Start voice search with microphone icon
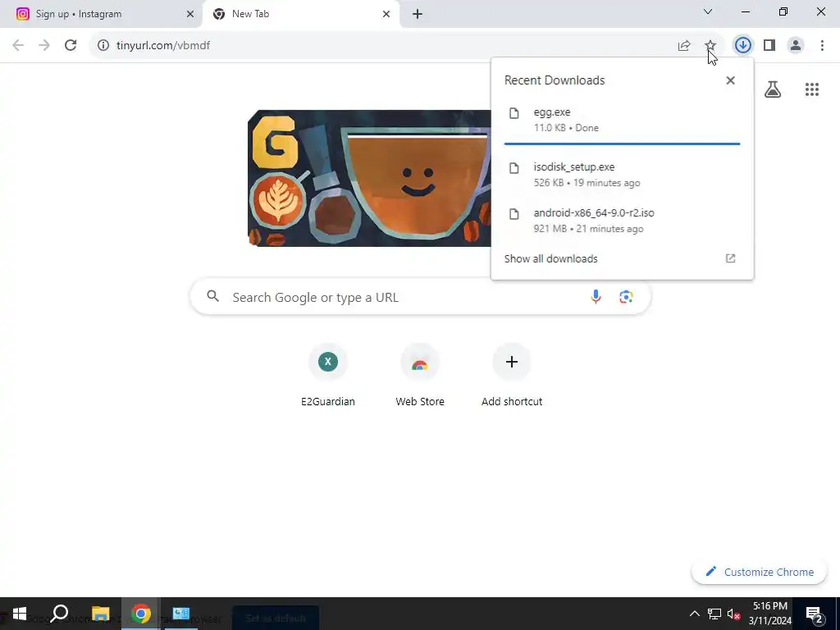This screenshot has width=840, height=630. pos(596,297)
